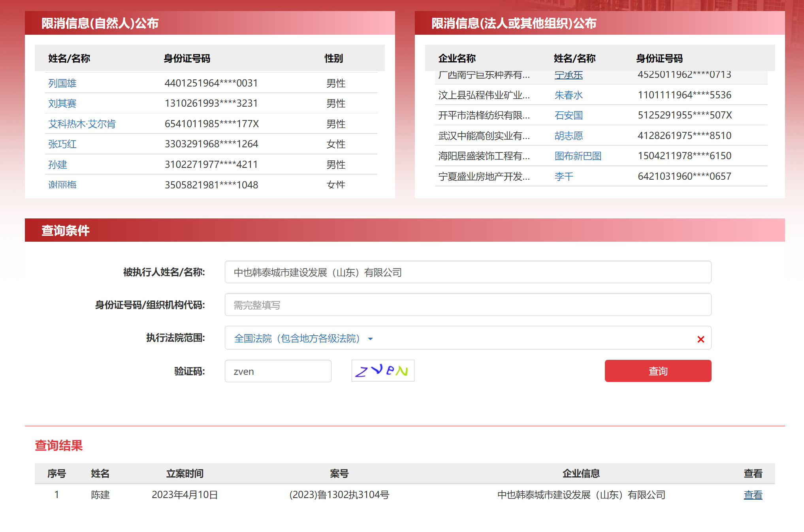Select ID number 3505821981****1048
This screenshot has height=532, width=804.
(211, 185)
